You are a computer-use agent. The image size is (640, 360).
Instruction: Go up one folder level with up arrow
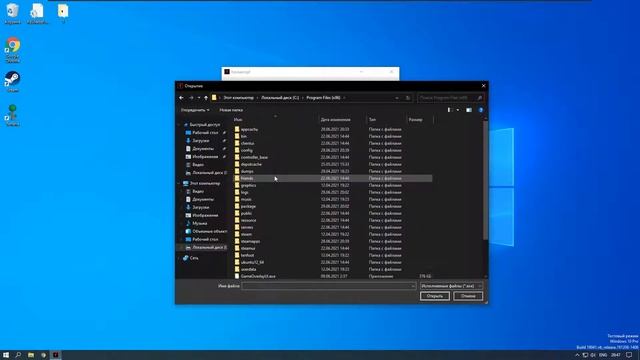coord(206,98)
